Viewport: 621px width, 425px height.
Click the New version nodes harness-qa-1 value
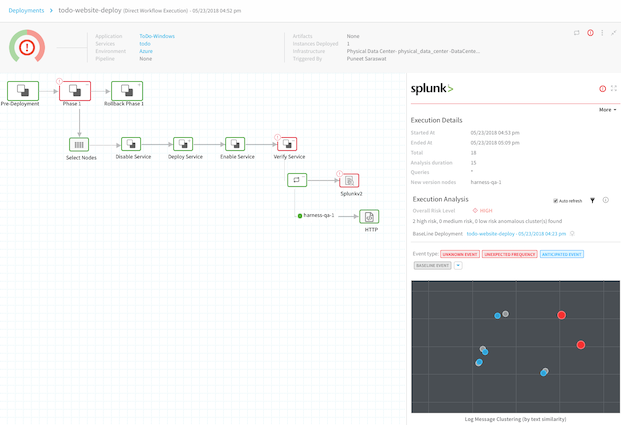(486, 182)
